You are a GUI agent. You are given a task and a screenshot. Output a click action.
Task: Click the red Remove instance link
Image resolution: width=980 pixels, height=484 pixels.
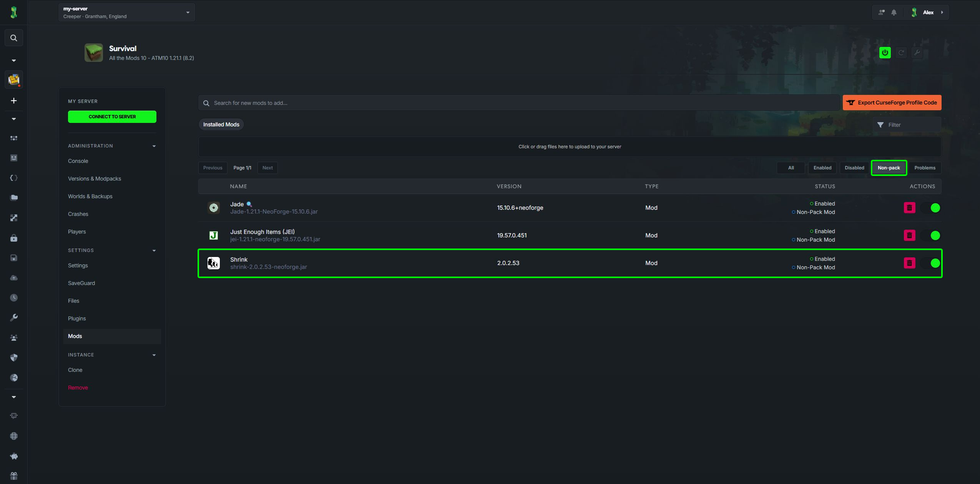pyautogui.click(x=78, y=388)
